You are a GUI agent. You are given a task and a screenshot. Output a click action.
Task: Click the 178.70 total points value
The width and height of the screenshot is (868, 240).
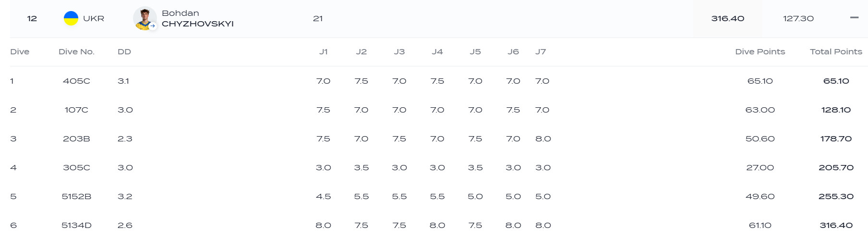pyautogui.click(x=836, y=139)
